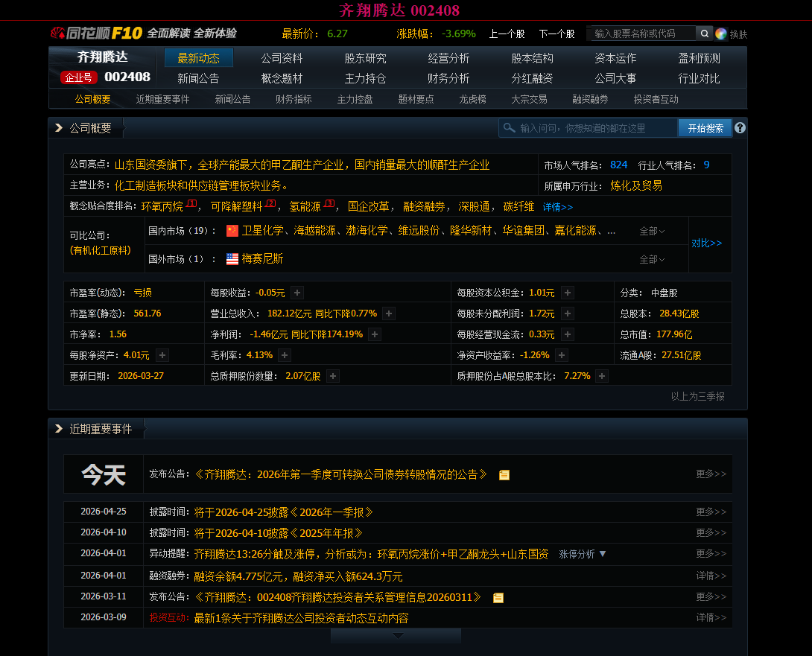This screenshot has width=812, height=656.
Task: Expand 全部 dropdown for 国内市场 companies
Action: 652,231
